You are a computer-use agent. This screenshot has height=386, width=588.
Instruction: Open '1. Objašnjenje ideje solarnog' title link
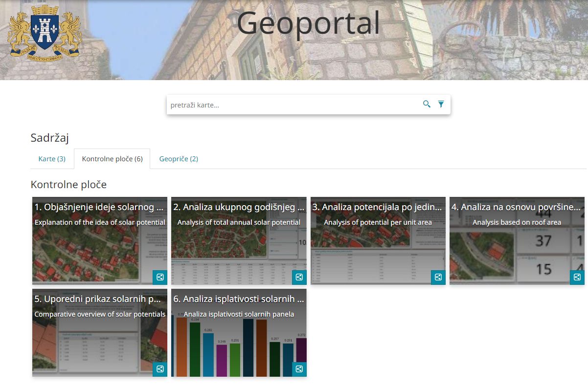pyautogui.click(x=99, y=207)
